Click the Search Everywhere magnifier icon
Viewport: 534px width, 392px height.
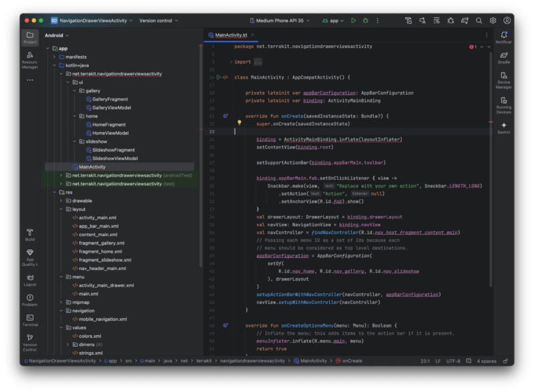pyautogui.click(x=479, y=21)
